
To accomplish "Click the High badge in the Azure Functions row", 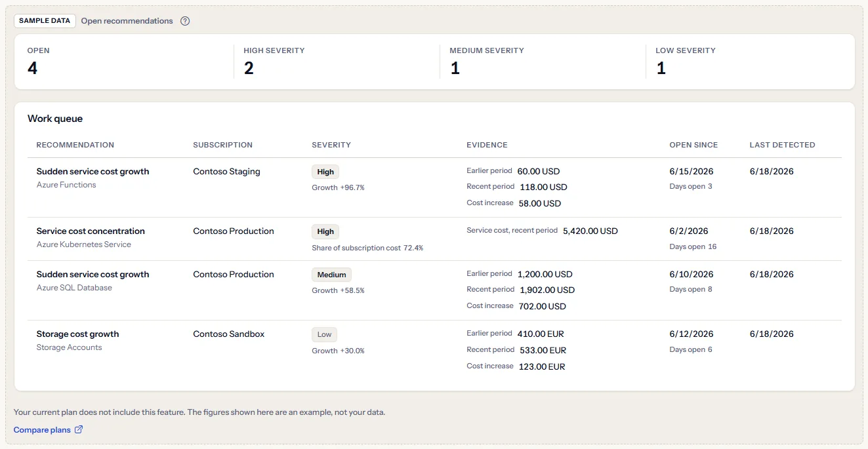I will tap(325, 172).
